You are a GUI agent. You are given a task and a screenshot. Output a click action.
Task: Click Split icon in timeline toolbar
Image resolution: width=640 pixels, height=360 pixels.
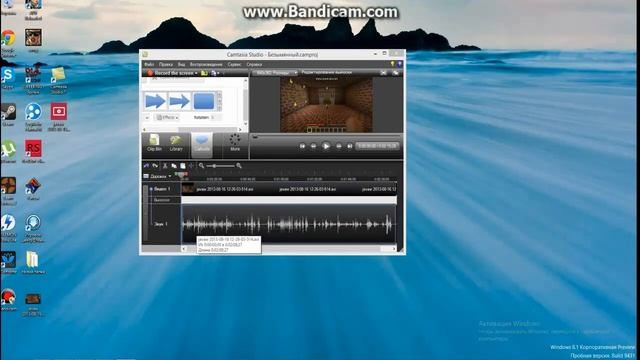191,166
